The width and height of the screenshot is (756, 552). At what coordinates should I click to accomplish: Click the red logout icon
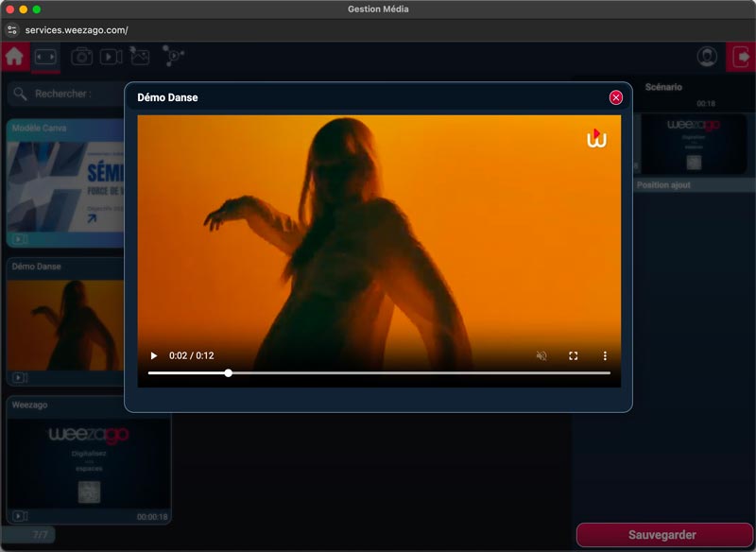click(x=741, y=57)
